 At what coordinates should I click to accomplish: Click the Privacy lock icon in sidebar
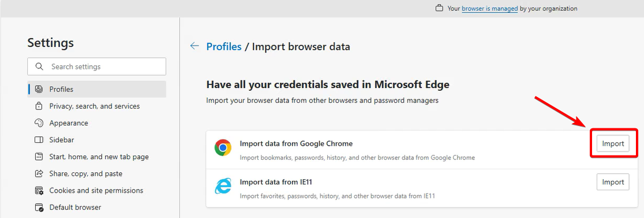click(x=39, y=106)
